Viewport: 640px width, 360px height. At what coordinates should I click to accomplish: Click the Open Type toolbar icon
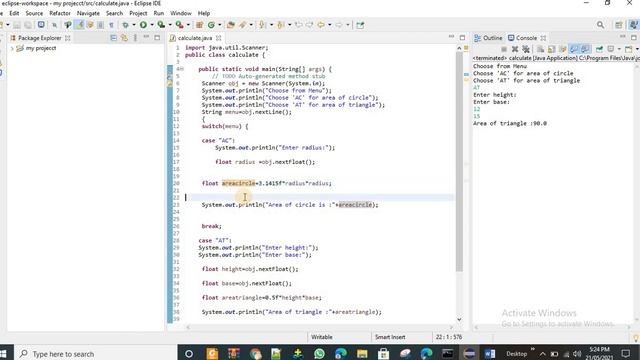point(231,25)
